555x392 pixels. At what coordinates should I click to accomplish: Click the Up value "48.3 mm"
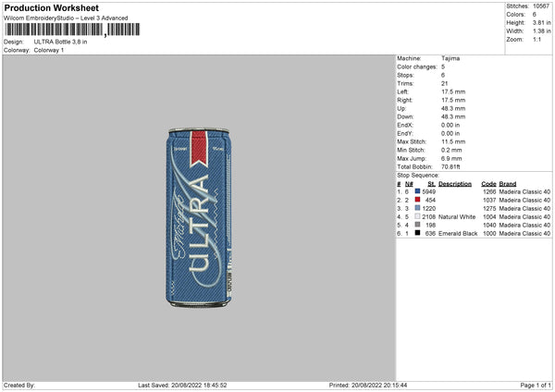point(453,108)
